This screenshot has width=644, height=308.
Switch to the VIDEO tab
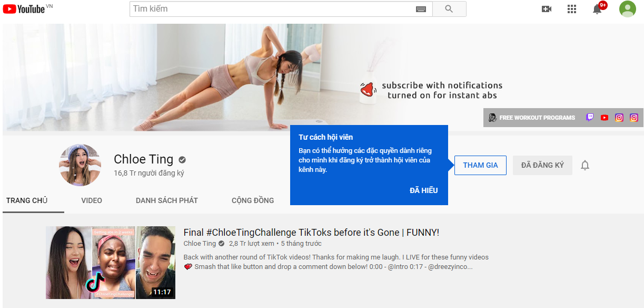(92, 200)
